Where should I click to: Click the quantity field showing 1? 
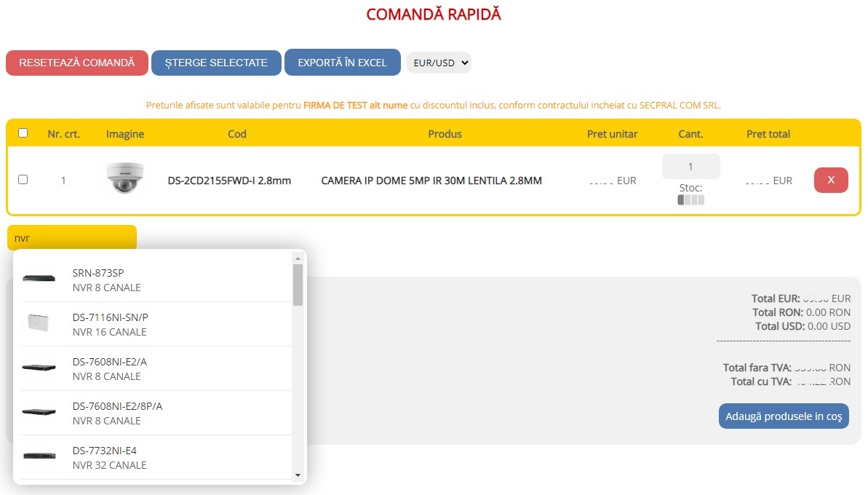click(690, 167)
